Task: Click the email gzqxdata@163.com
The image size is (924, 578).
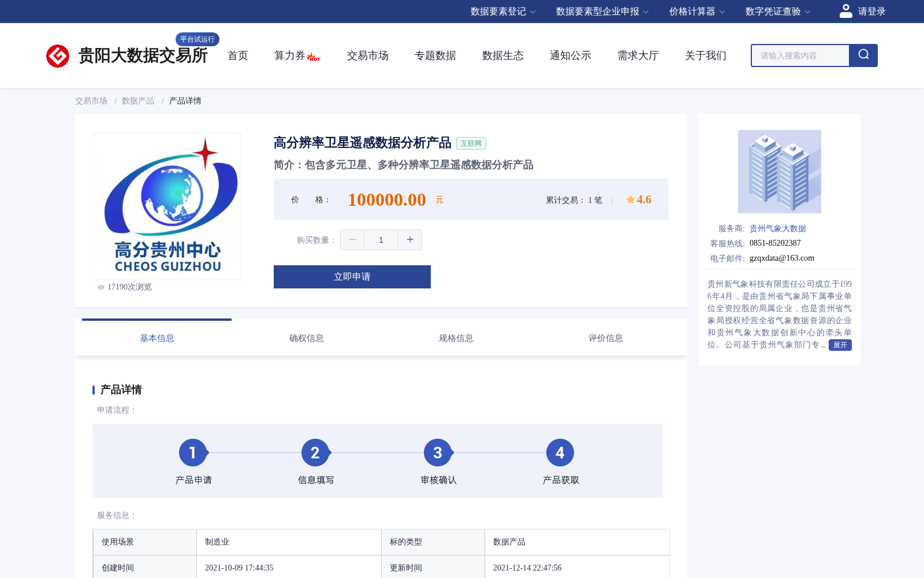Action: [x=782, y=258]
